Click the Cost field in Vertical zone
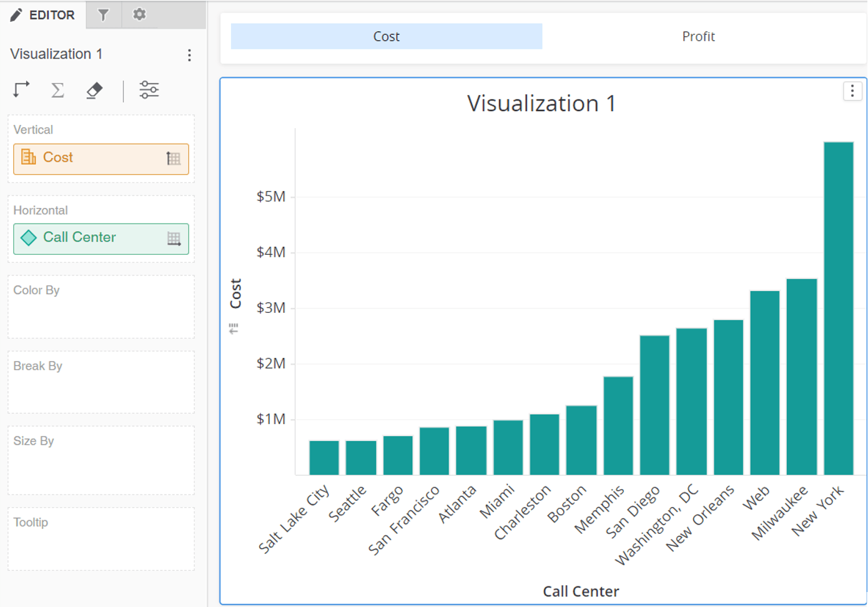This screenshot has width=868, height=607. click(101, 159)
